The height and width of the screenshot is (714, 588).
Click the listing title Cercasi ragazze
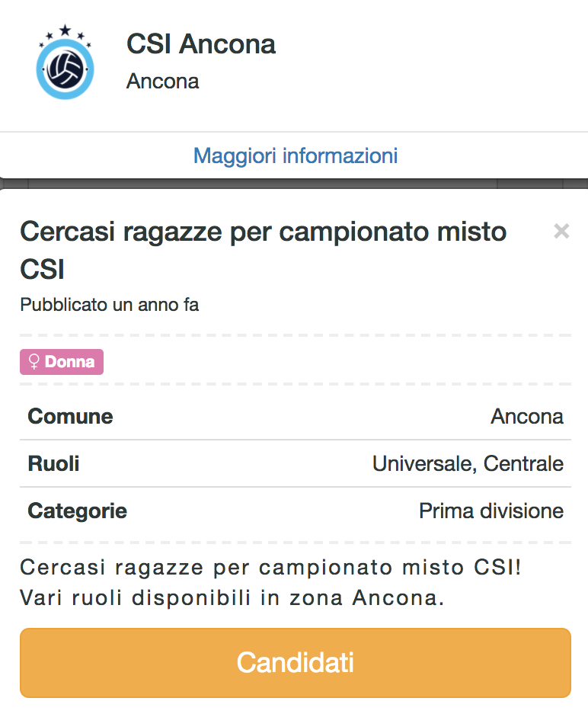263,250
